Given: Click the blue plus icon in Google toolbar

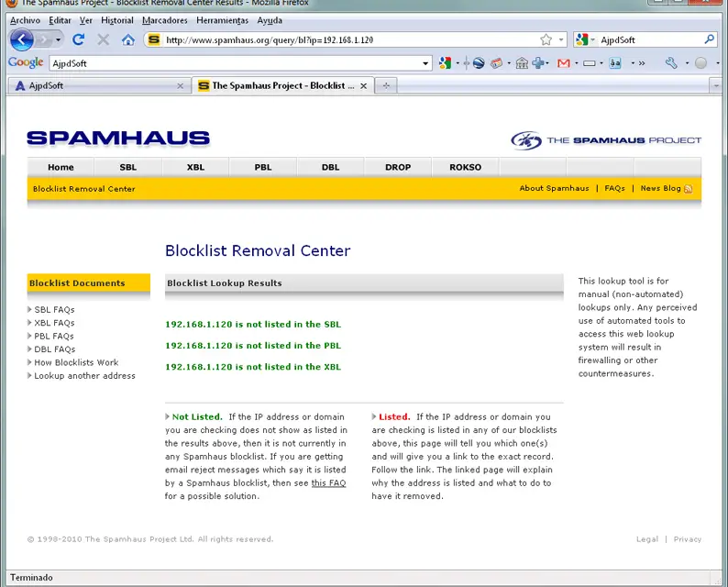Looking at the screenshot, I should (538, 62).
